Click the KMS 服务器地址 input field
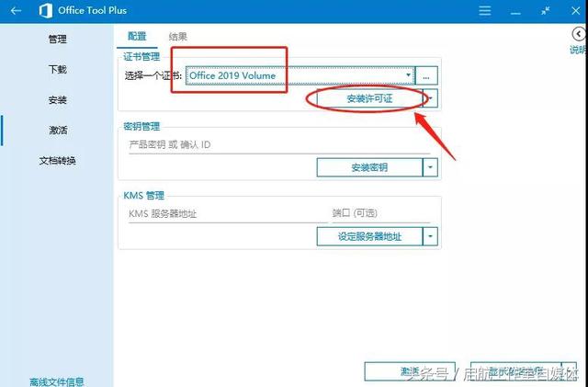This screenshot has height=387, width=588. tap(228, 214)
